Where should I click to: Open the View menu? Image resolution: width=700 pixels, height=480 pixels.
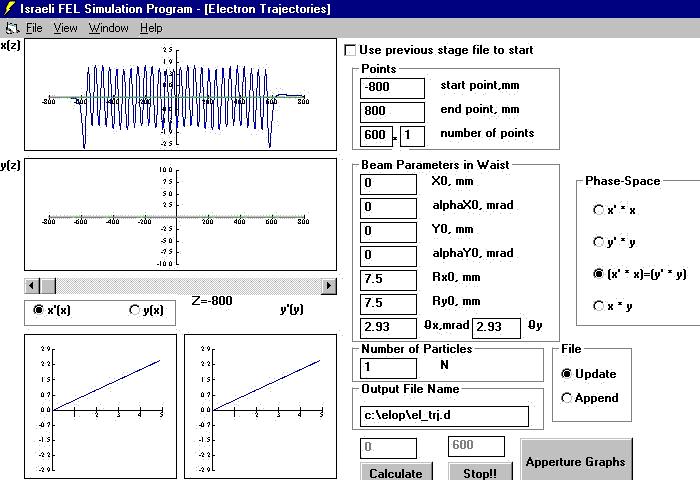pyautogui.click(x=65, y=28)
